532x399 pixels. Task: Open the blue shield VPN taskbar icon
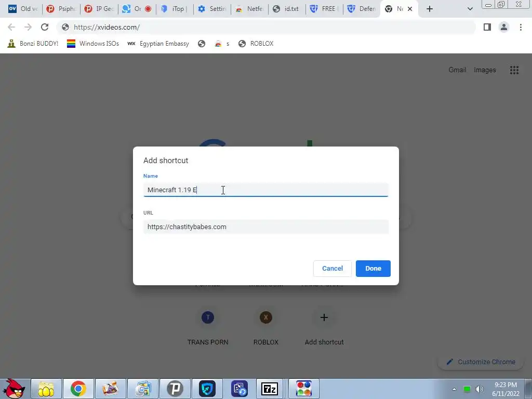[207, 389]
